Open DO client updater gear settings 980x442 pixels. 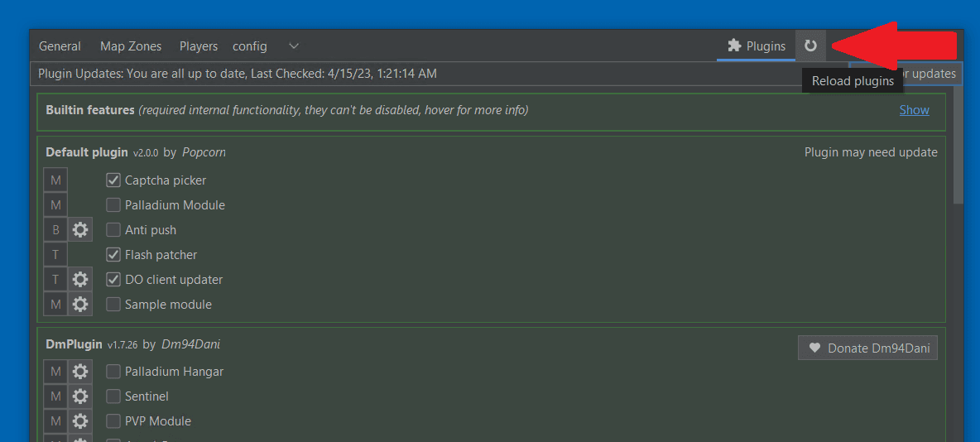point(80,280)
